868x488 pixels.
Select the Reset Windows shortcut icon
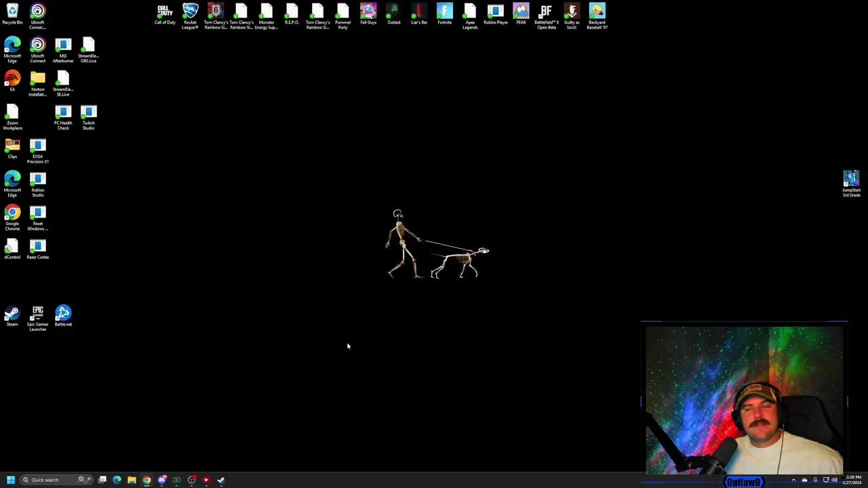click(37, 218)
